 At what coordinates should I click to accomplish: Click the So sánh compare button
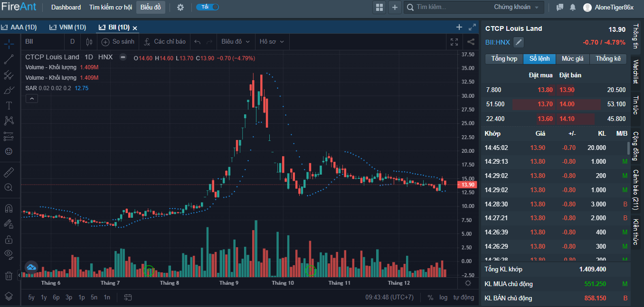coord(118,42)
